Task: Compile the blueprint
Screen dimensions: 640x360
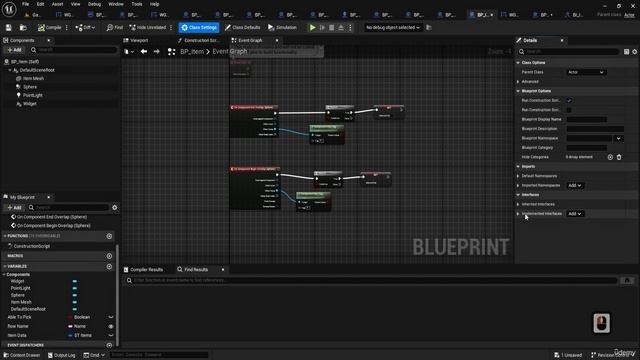Action: coord(49,27)
